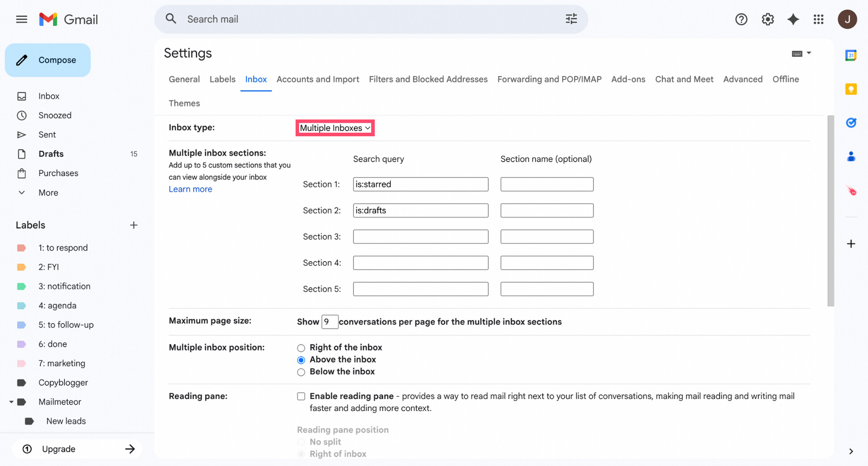Change maximum page size conversations value

(330, 322)
